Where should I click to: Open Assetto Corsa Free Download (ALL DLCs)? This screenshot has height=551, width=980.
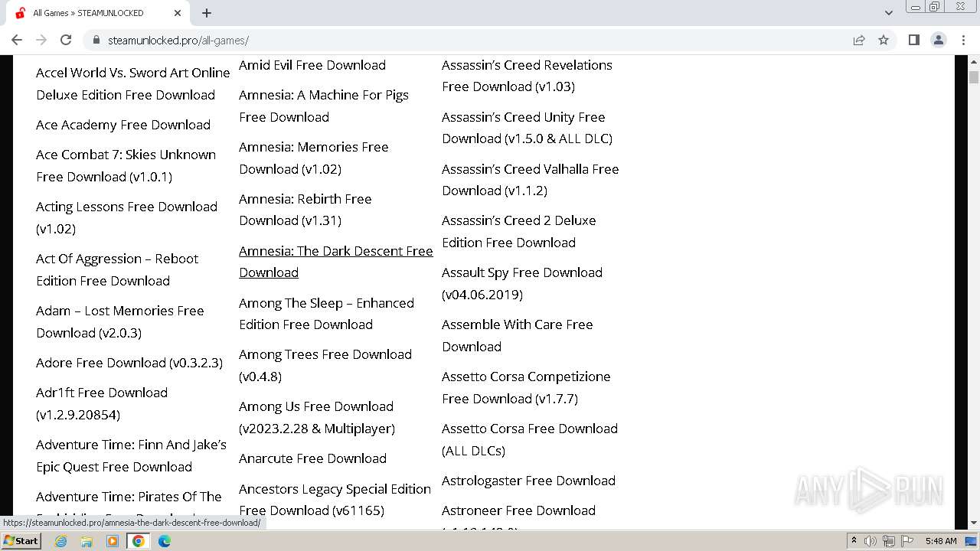tap(530, 439)
